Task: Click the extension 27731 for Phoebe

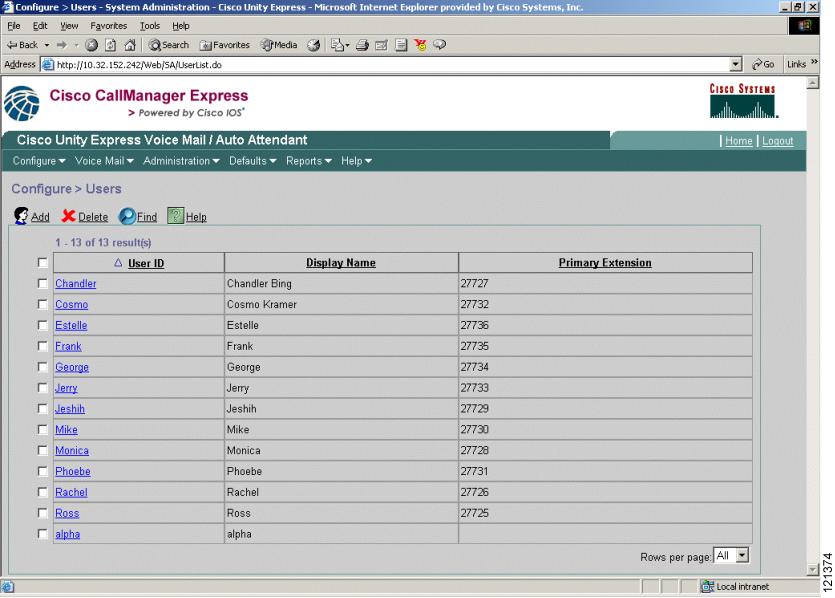Action: [474, 471]
